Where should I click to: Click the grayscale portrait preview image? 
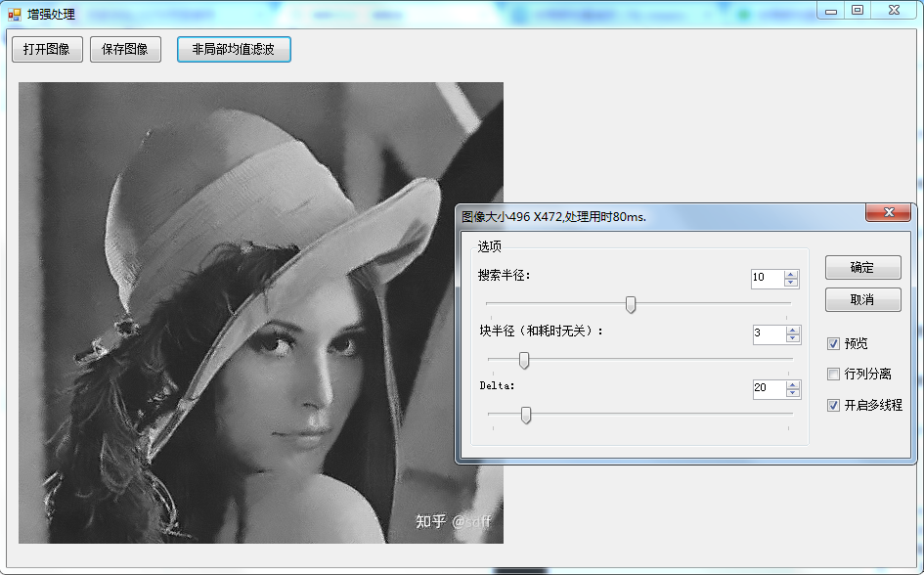click(261, 313)
